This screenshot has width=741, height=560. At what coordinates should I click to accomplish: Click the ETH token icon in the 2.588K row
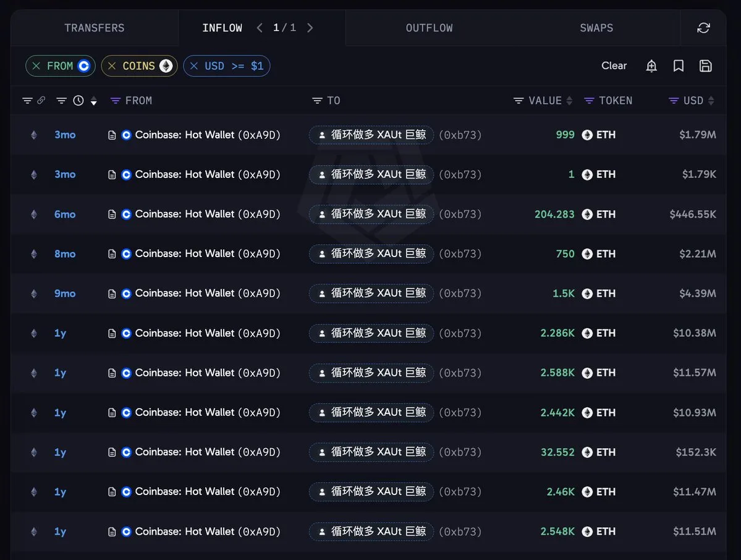point(587,373)
